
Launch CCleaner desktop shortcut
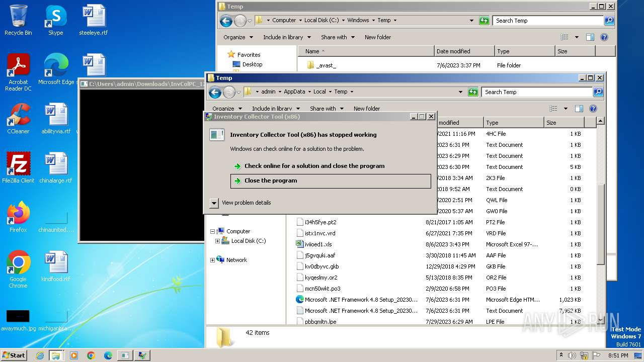click(x=18, y=119)
